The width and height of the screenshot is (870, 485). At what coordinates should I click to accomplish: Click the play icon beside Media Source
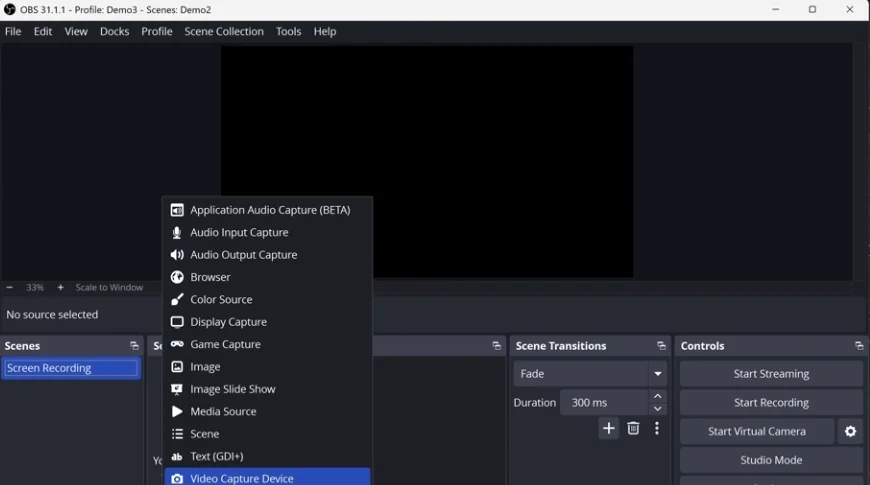click(x=177, y=411)
